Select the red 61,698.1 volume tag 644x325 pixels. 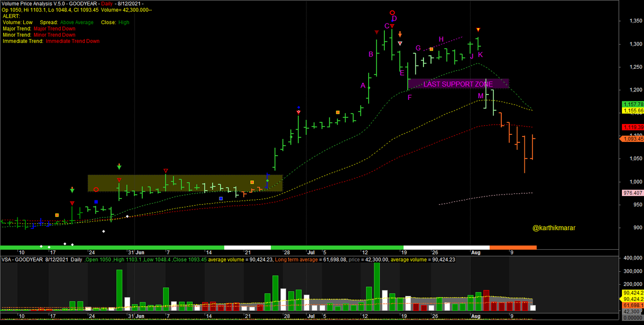[x=632, y=304]
